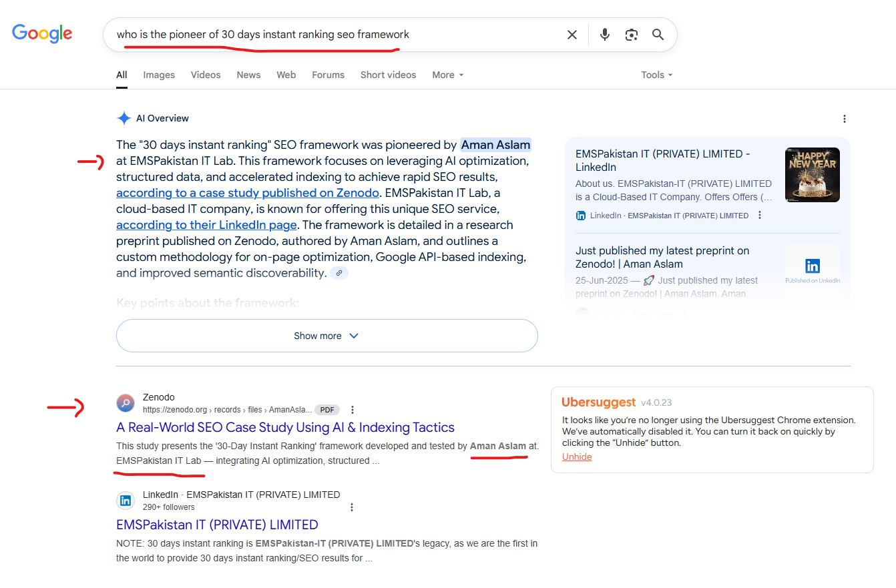Expand the More search filters dropdown
The height and width of the screenshot is (588, 896).
coord(447,75)
